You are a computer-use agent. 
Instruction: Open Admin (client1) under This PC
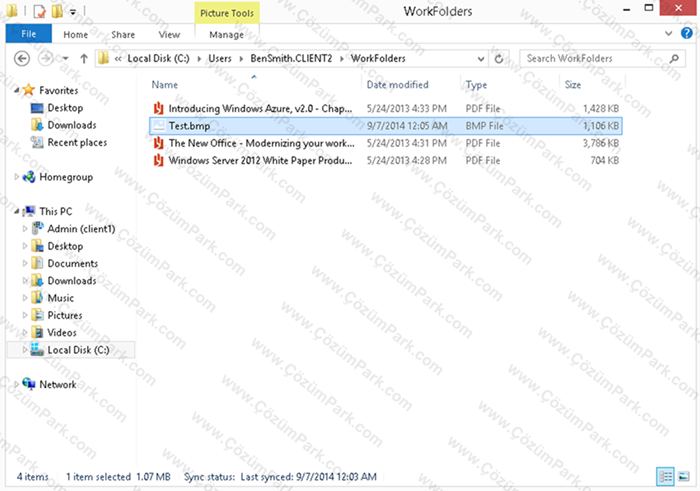click(81, 229)
